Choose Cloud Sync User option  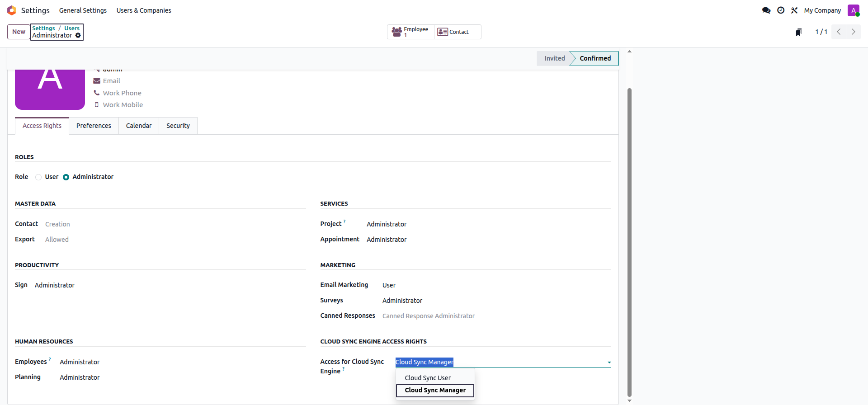pyautogui.click(x=435, y=378)
